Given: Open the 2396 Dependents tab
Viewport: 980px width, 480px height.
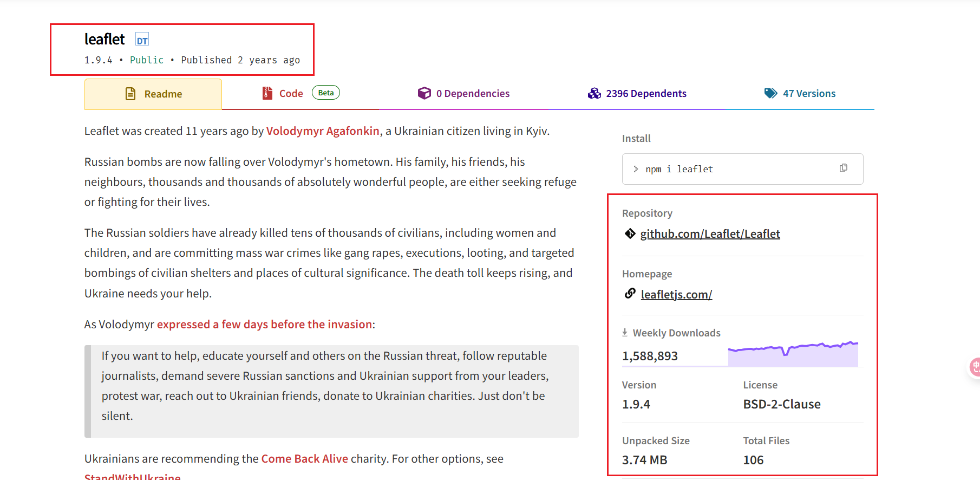Looking at the screenshot, I should coord(637,94).
